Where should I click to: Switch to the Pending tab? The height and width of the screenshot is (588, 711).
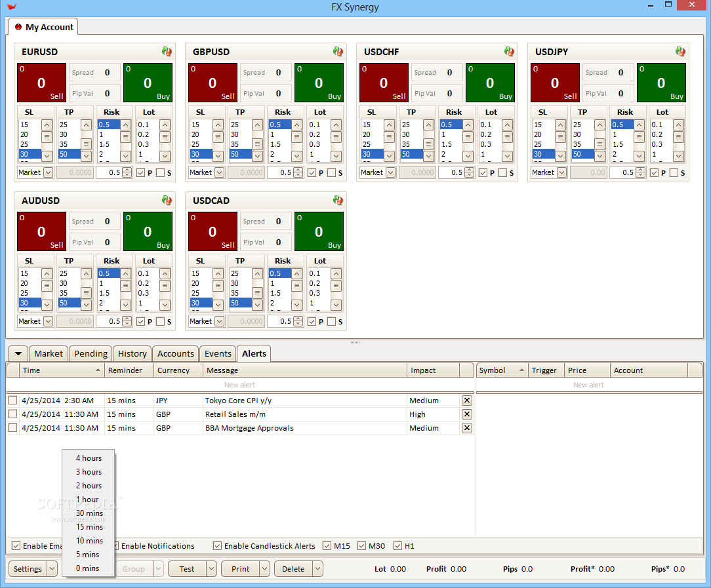(91, 354)
